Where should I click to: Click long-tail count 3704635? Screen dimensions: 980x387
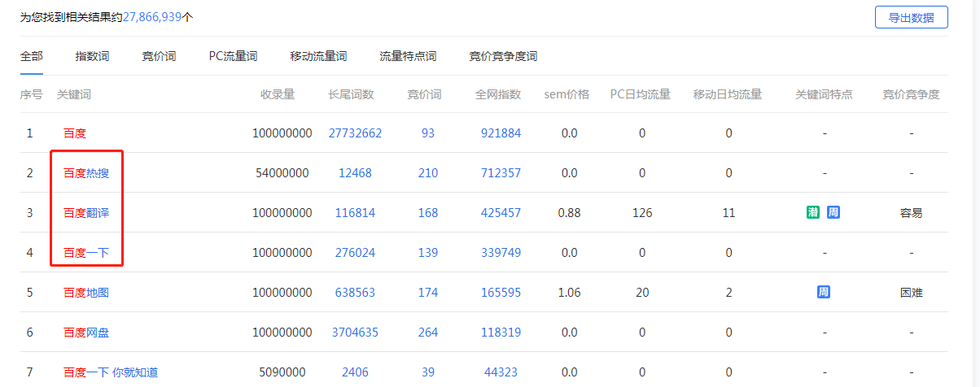(355, 333)
